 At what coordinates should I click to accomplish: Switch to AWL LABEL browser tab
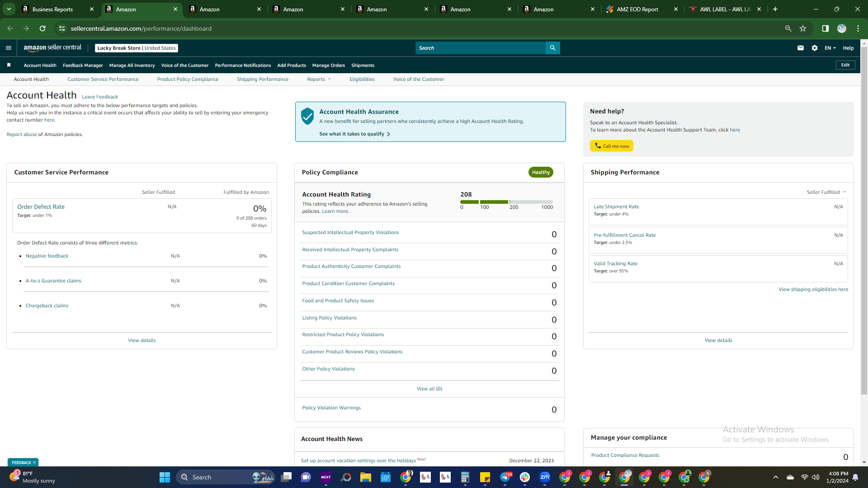(724, 9)
